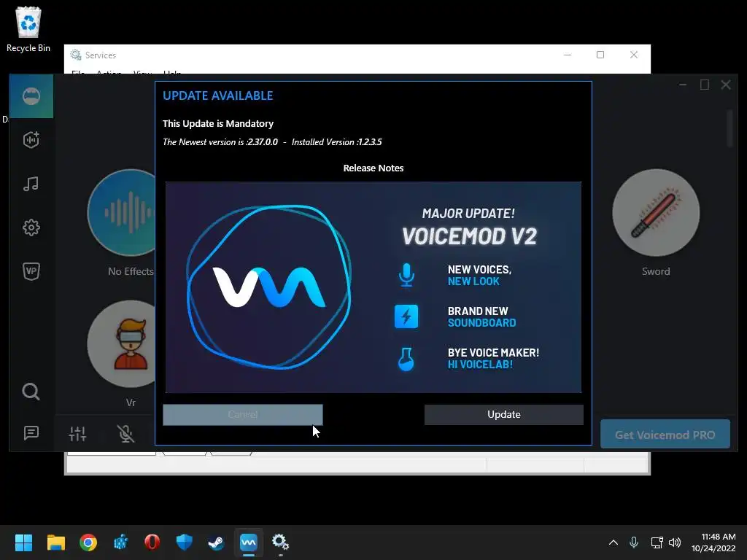Open the search magnifier in sidebar
Screen dimensions: 747x560
click(31, 392)
